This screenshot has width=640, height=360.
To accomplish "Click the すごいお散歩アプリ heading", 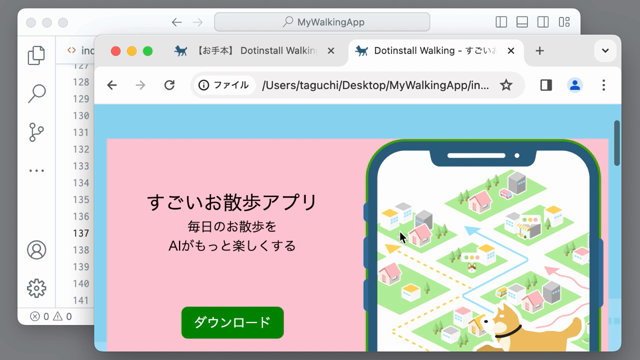I will tap(232, 202).
